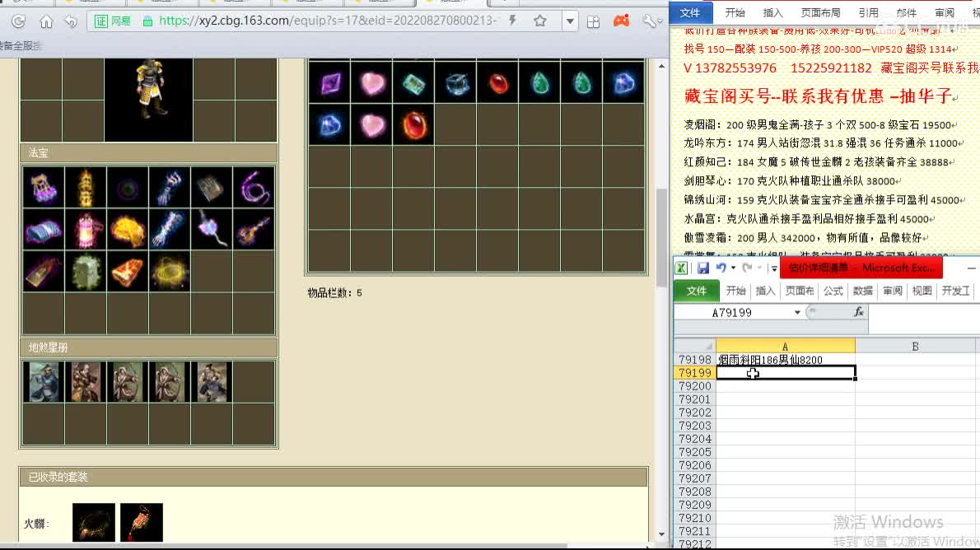Click Excel select-all corner button

click(x=694, y=347)
